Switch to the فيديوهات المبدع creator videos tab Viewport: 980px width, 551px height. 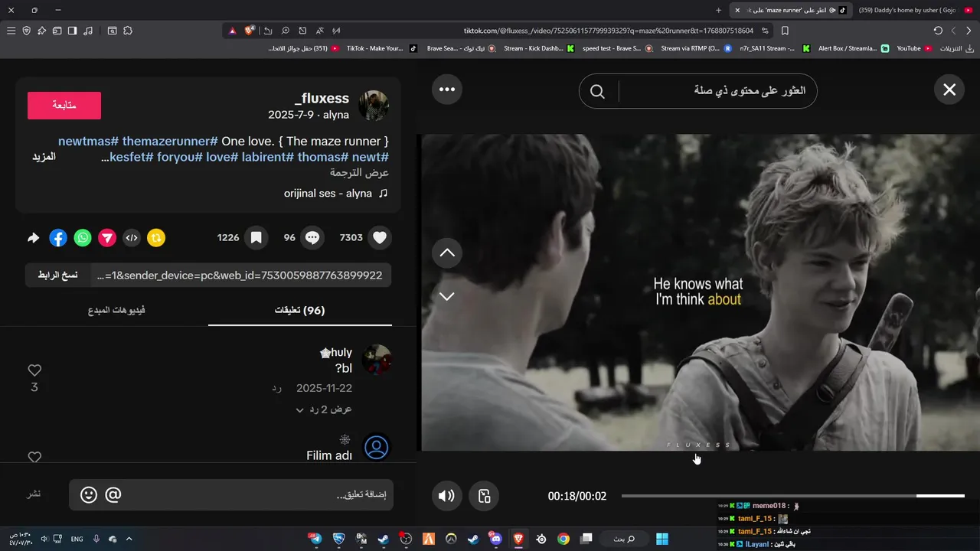coord(116,310)
